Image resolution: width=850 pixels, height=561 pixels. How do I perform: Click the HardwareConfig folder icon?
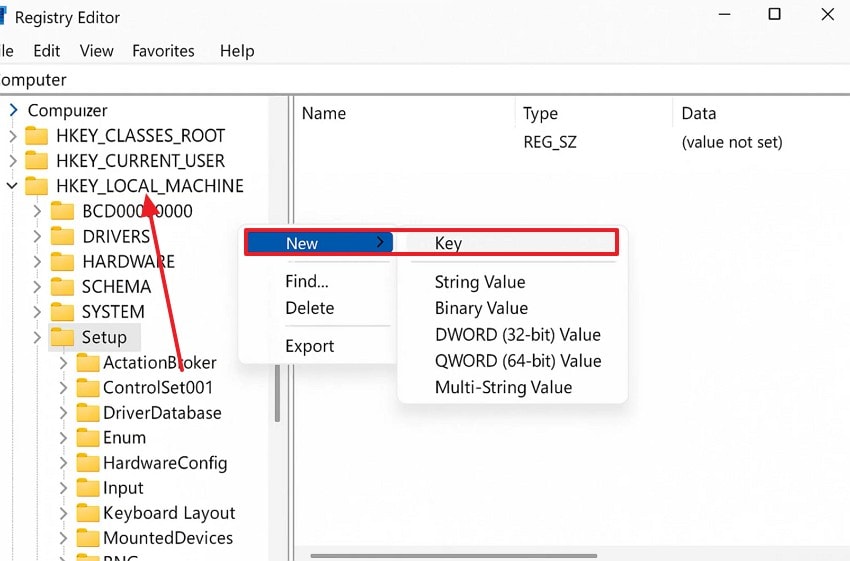pyautogui.click(x=87, y=463)
